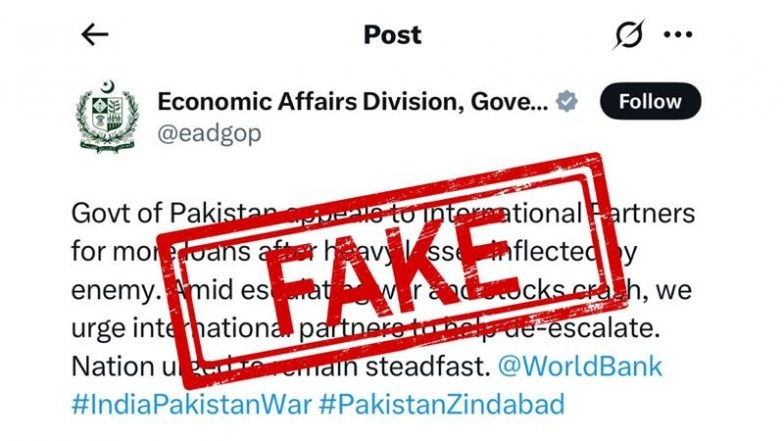Viewport: 784px width, 441px height.
Task: Open the Pakistan government emblem avatar
Action: pos(106,116)
